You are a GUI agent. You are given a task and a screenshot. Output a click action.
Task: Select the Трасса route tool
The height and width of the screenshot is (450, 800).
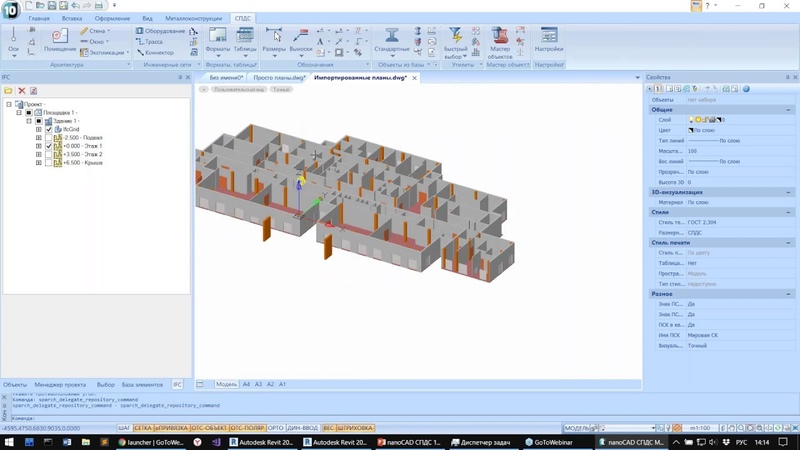click(x=149, y=41)
